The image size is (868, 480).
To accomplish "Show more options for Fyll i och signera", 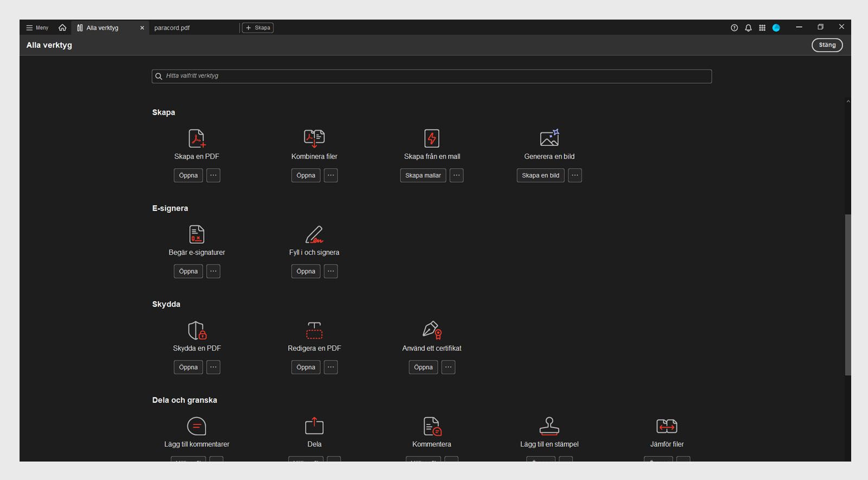I will (331, 271).
